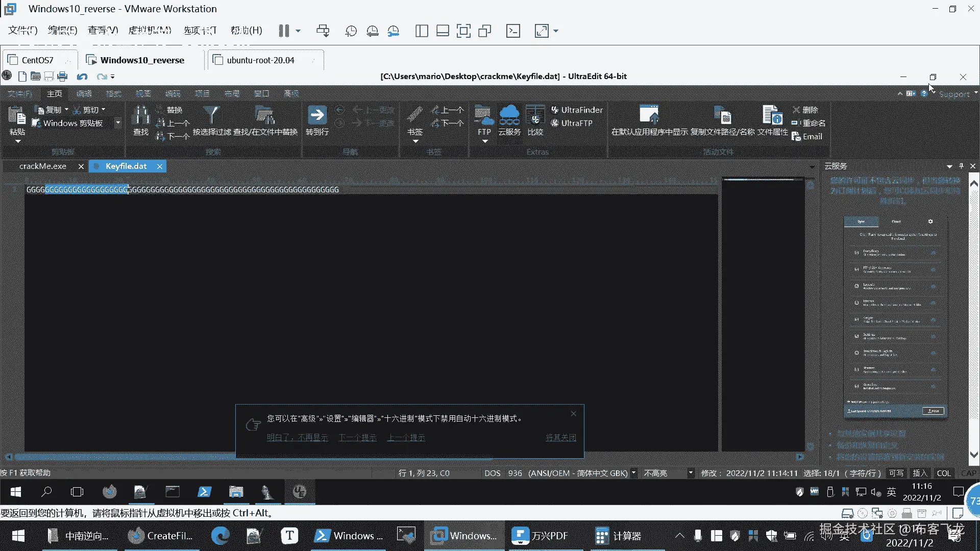
Task: Click 明白了，不再显示 link in tip popup
Action: tap(297, 438)
